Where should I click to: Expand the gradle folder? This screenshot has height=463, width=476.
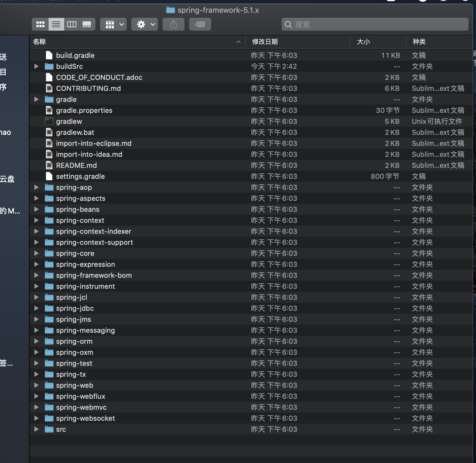pos(36,99)
